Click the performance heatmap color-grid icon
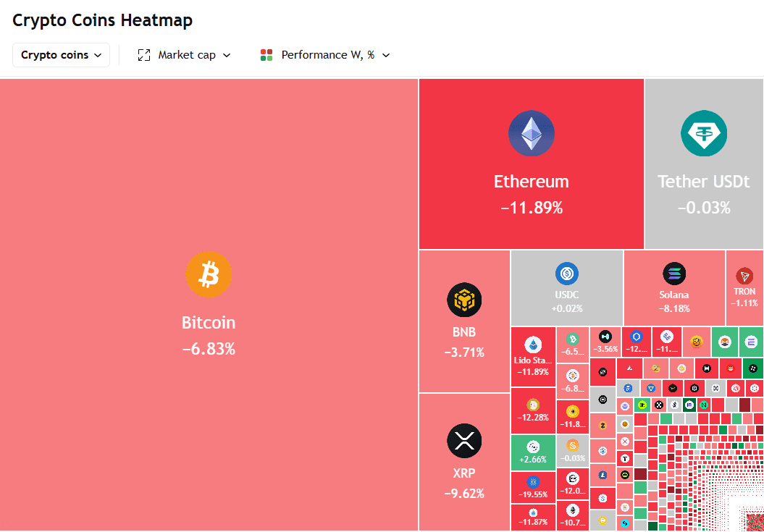 (266, 54)
